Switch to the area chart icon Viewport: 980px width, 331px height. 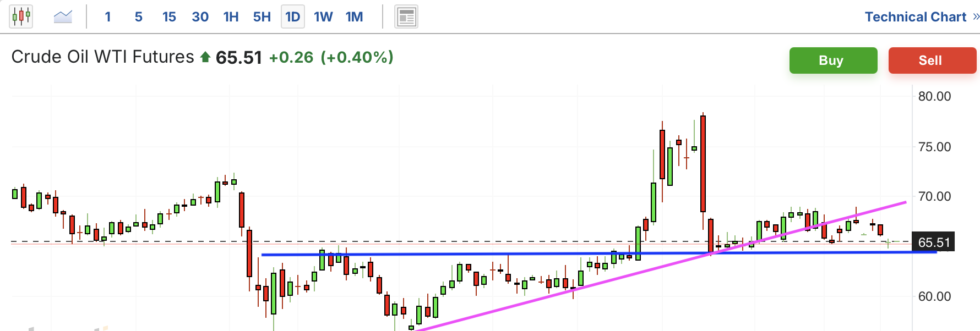(x=63, y=16)
